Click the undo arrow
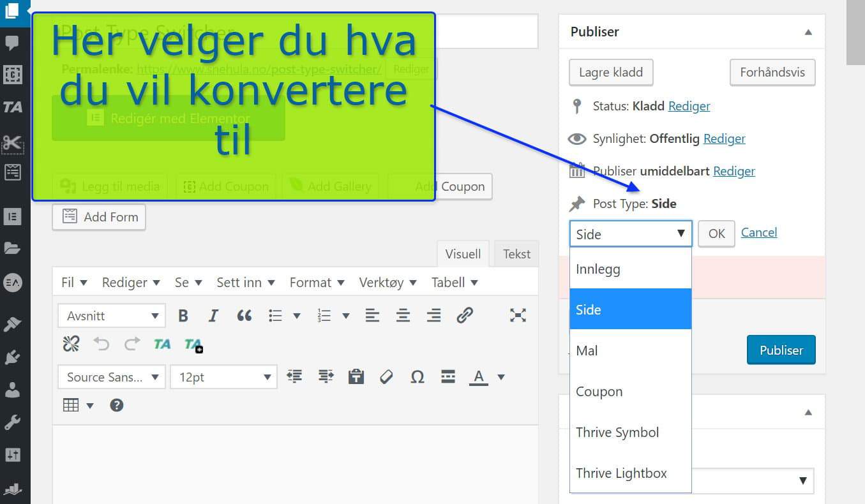This screenshot has height=504, width=865. tap(102, 345)
